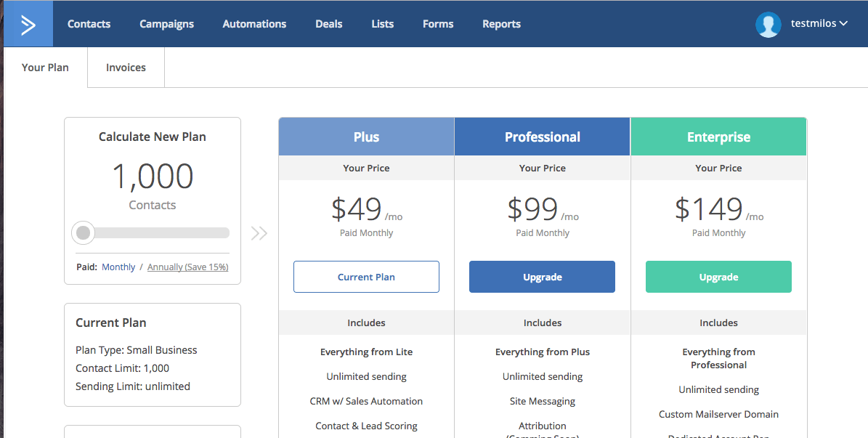
Task: Click the double chevron arrows icon
Action: tap(259, 233)
